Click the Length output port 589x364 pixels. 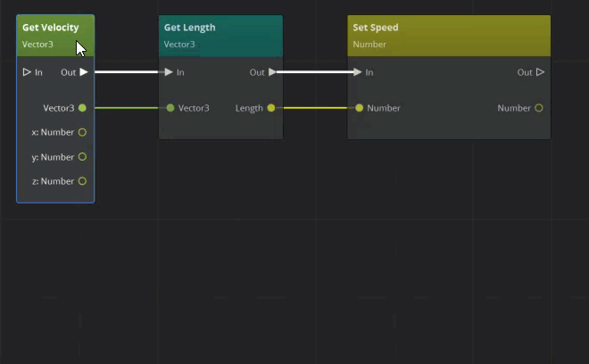271,108
